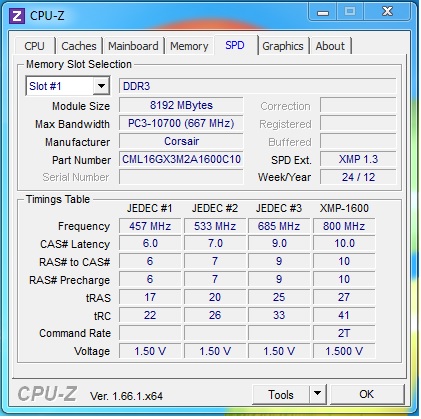Image resolution: width=421 pixels, height=419 pixels.
Task: Open the Tools button
Action: pos(281,395)
